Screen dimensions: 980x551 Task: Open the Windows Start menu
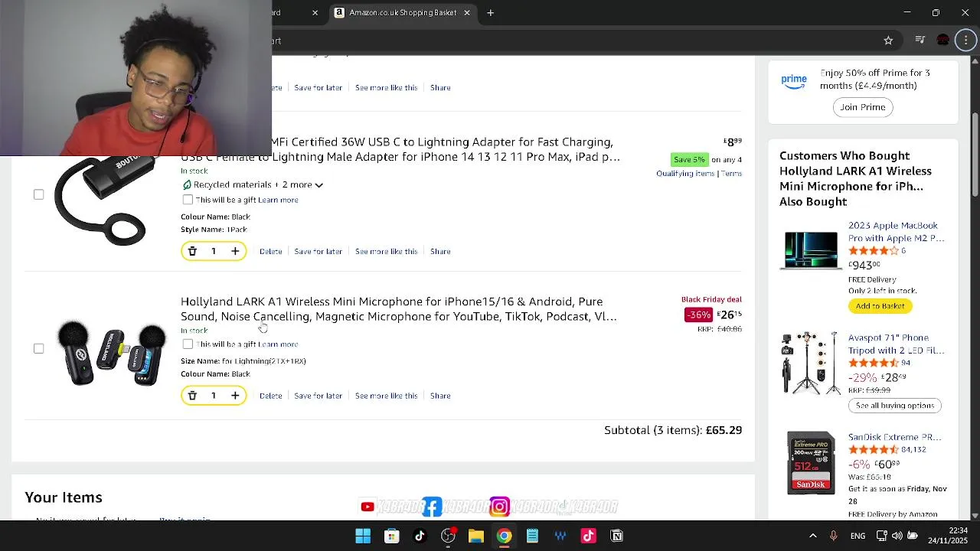coord(363,536)
